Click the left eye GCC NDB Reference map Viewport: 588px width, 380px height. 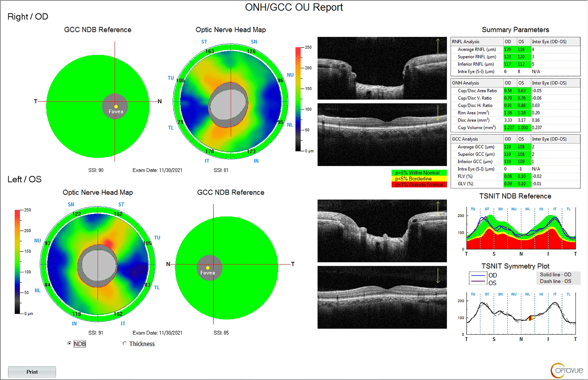[226, 268]
